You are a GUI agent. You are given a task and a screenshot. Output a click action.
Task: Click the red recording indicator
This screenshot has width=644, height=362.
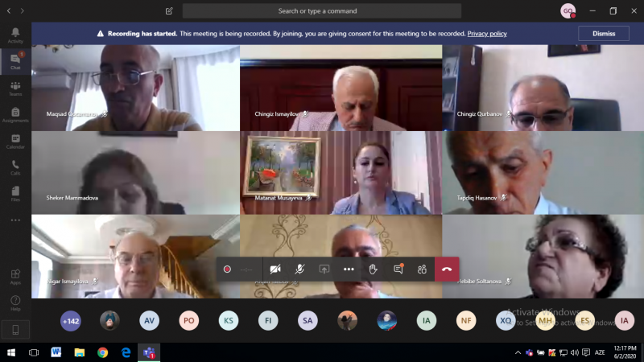tap(227, 269)
